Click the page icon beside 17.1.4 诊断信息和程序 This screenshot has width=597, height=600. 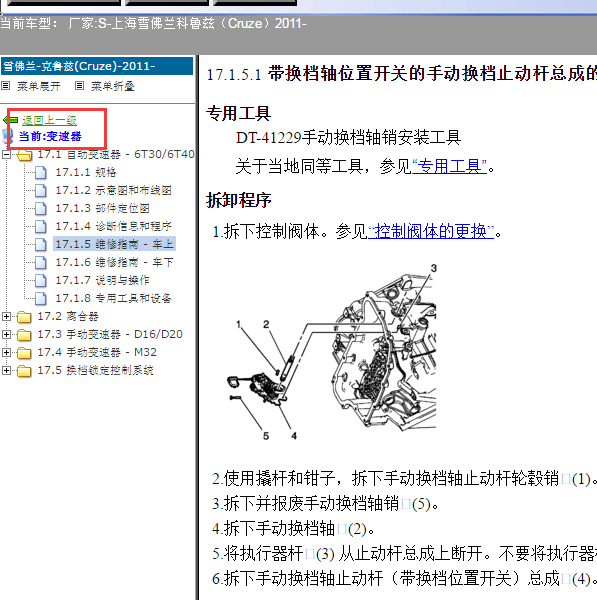[x=41, y=227]
